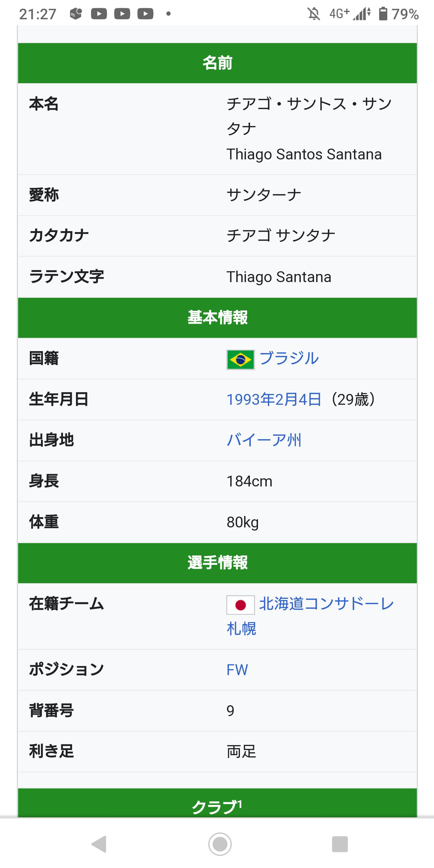Open recent apps with square button
This screenshot has width=434, height=868.
click(340, 844)
